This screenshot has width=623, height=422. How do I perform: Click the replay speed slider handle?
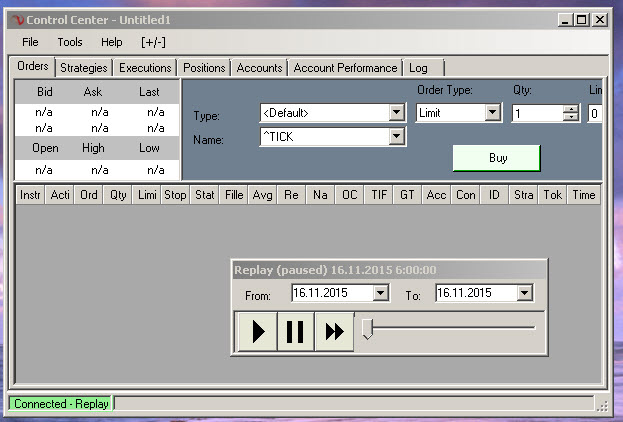(367, 328)
